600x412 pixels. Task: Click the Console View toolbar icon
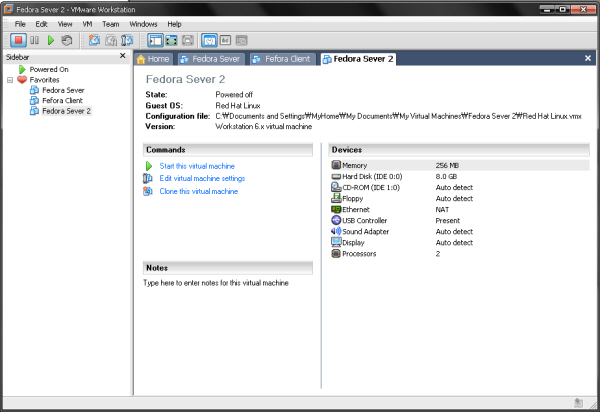pos(241,40)
